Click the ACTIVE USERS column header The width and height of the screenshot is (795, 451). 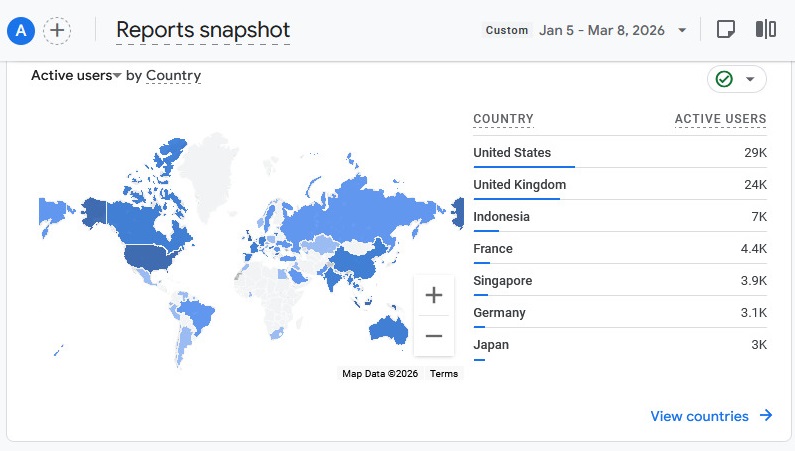point(720,119)
